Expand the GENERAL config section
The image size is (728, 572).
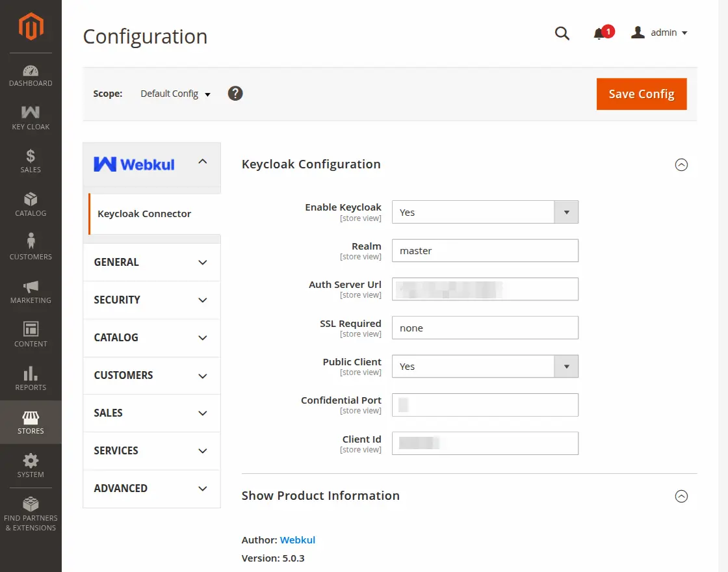(152, 263)
